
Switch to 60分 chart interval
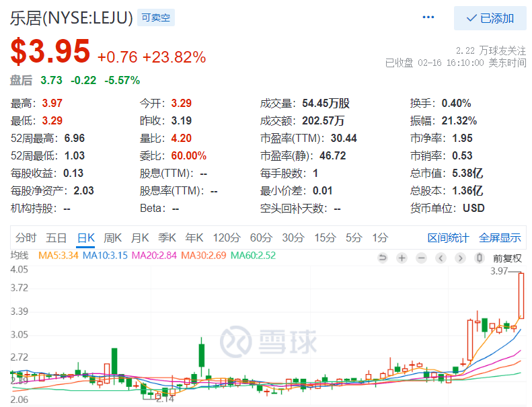click(261, 237)
